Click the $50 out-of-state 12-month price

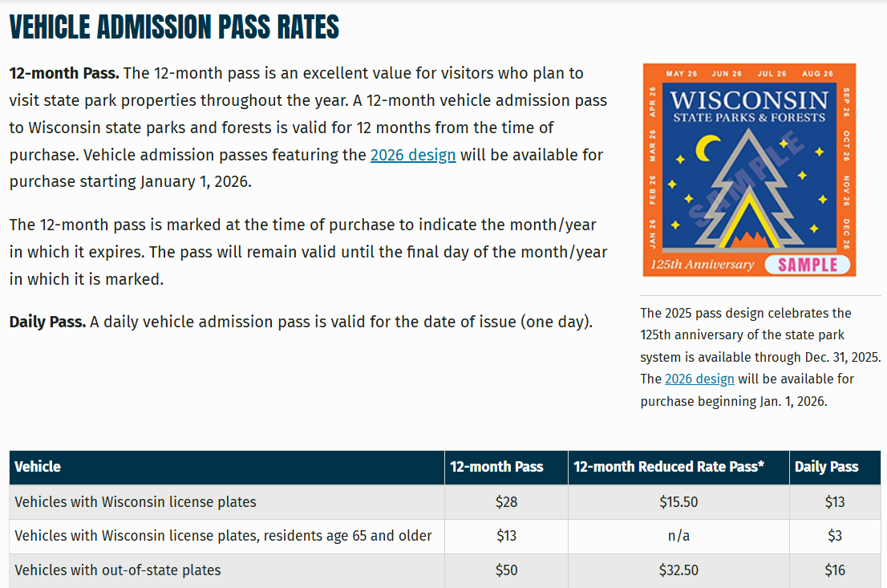[506, 570]
